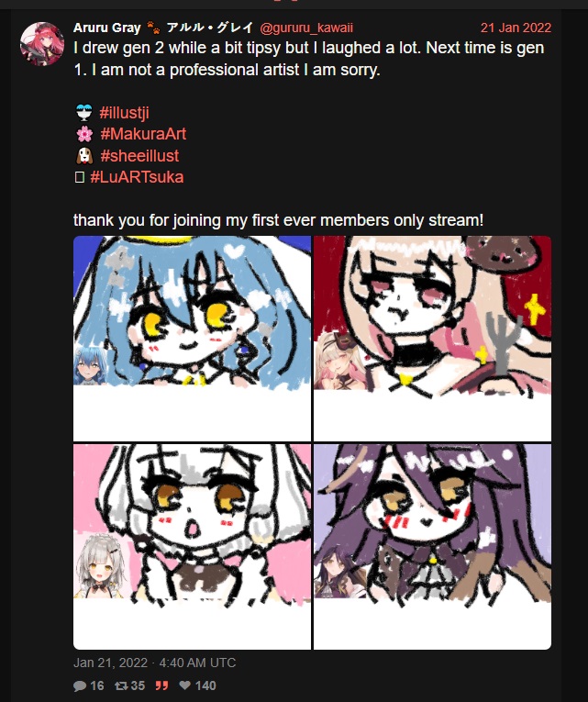Open Aruru Gray's profile avatar
The image size is (588, 702).
tap(41, 43)
